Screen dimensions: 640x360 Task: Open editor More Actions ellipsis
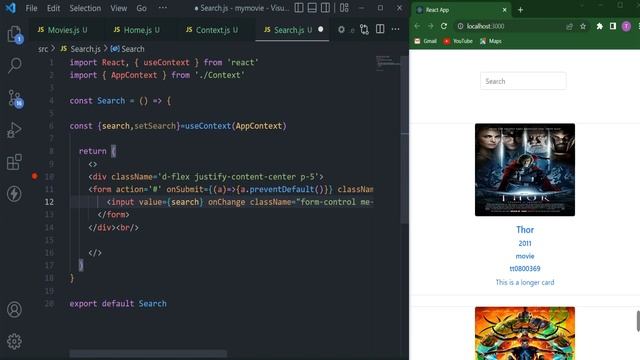click(396, 29)
